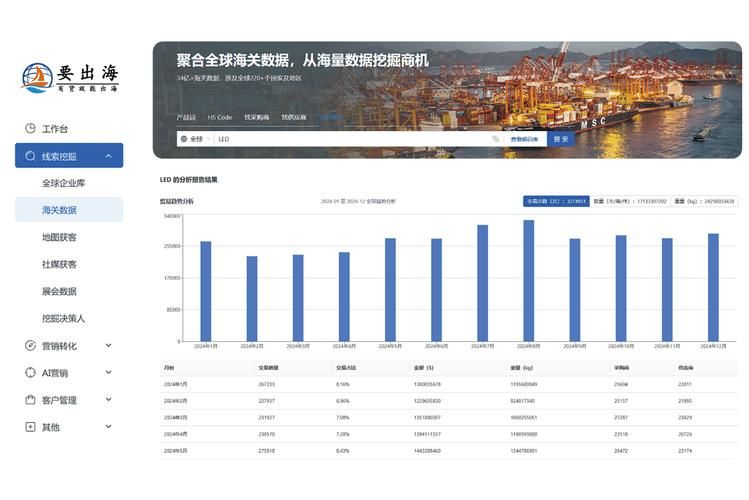Click the 2024年12月 chart bar
The width and height of the screenshot is (749, 500).
(x=713, y=287)
